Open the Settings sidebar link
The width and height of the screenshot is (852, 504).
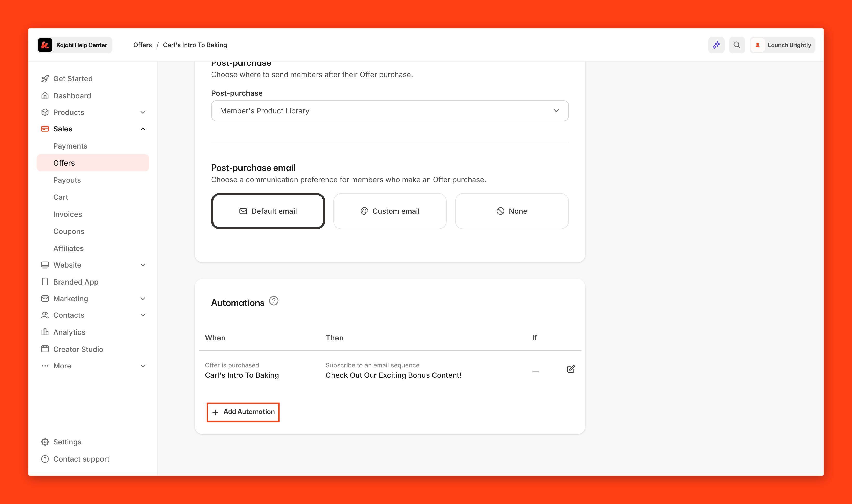coord(62,442)
